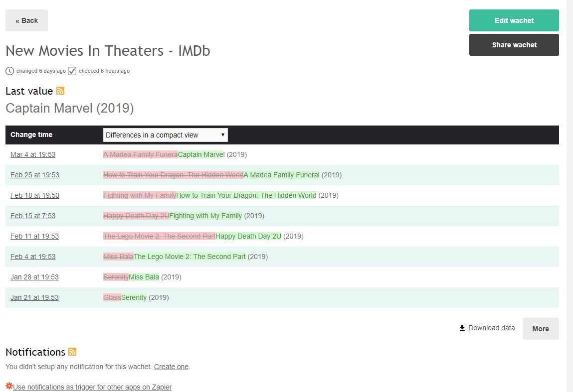The image size is (573, 392).
Task: Click the checkmark icon beside 'checked 6 hours ago'
Action: pos(72,71)
